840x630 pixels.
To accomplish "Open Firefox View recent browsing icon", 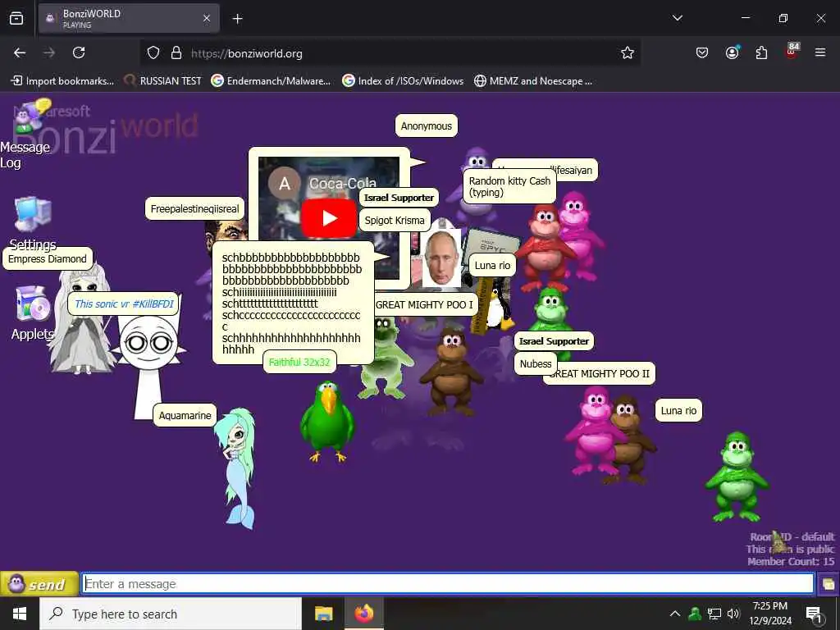I will click(x=16, y=19).
